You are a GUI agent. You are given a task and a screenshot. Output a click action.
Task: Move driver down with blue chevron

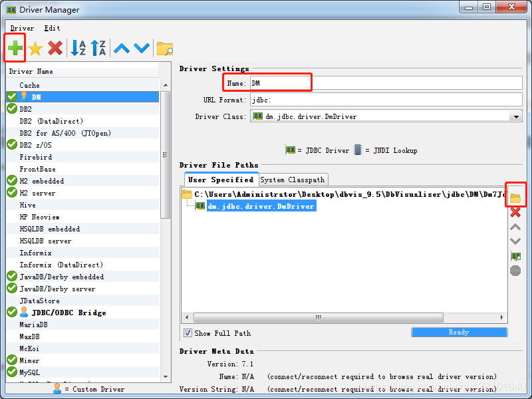(x=142, y=48)
